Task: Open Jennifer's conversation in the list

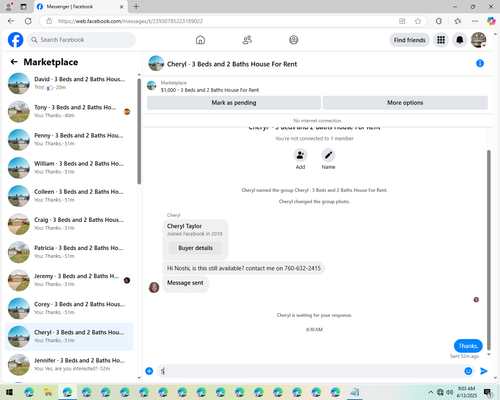Action: 69,365
